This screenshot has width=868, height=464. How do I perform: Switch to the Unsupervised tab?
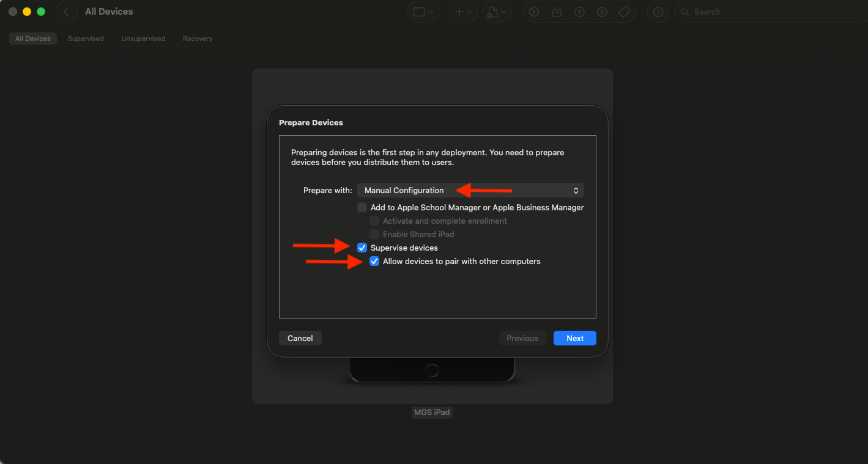click(x=143, y=39)
